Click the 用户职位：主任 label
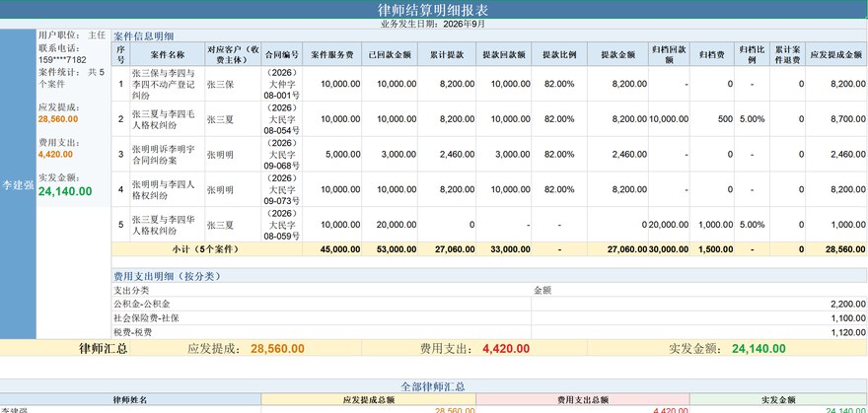 [x=72, y=34]
